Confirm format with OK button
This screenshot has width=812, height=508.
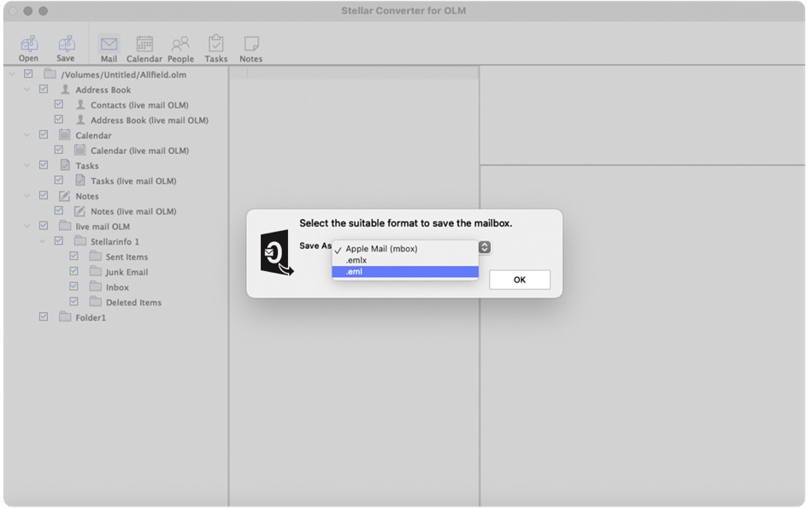pos(520,280)
